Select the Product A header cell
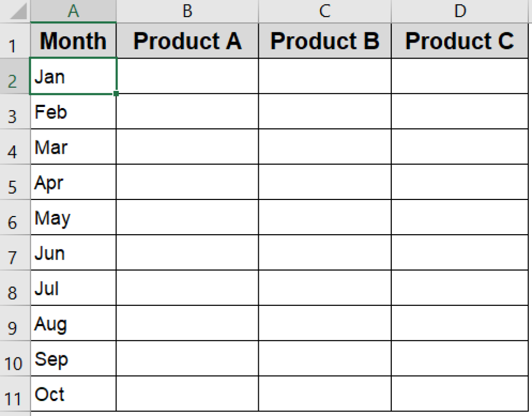532x416 pixels. point(187,41)
